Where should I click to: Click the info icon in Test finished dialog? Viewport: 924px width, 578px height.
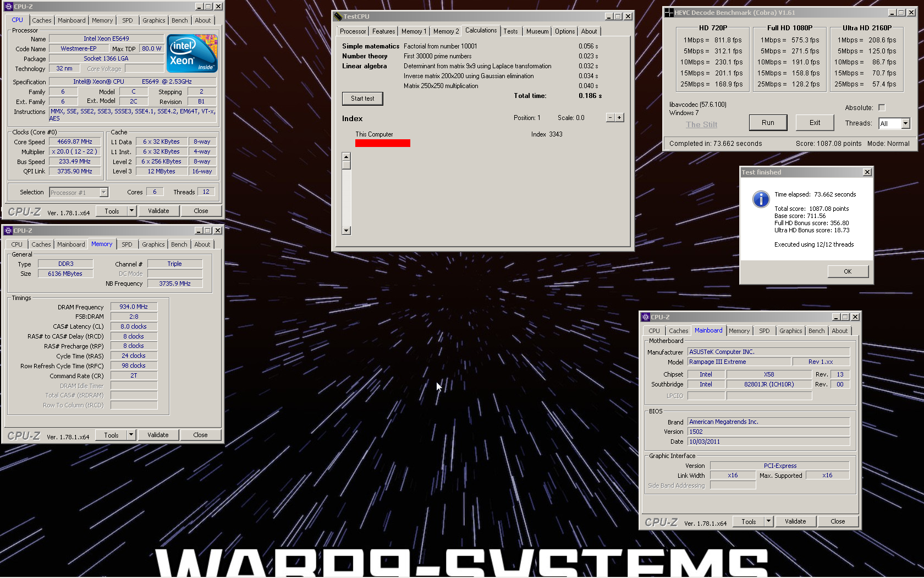[x=761, y=199]
